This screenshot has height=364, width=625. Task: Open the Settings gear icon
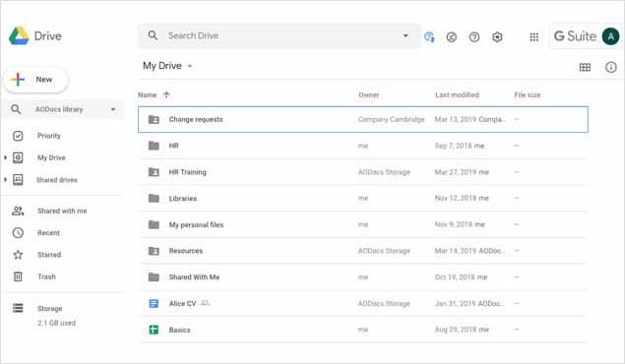[x=497, y=37]
